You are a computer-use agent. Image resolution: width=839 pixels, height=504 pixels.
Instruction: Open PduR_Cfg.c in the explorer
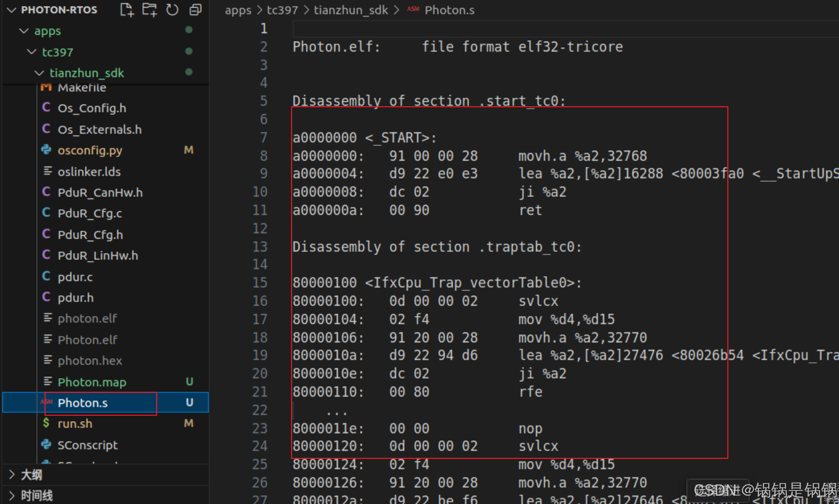(90, 213)
